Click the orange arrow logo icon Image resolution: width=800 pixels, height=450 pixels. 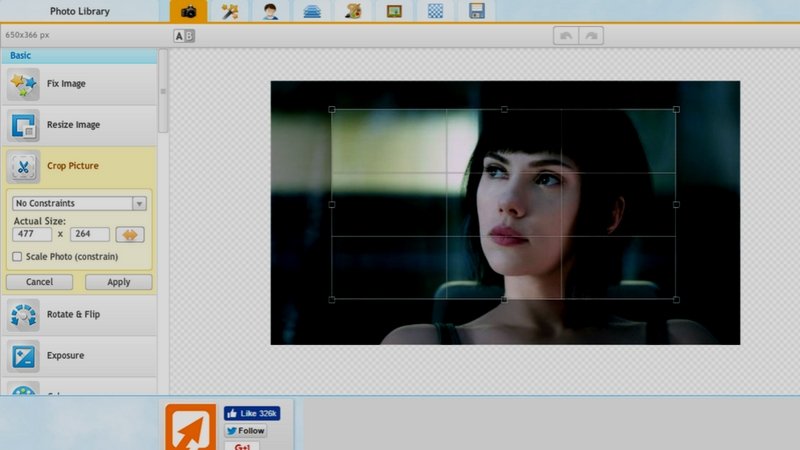(190, 428)
